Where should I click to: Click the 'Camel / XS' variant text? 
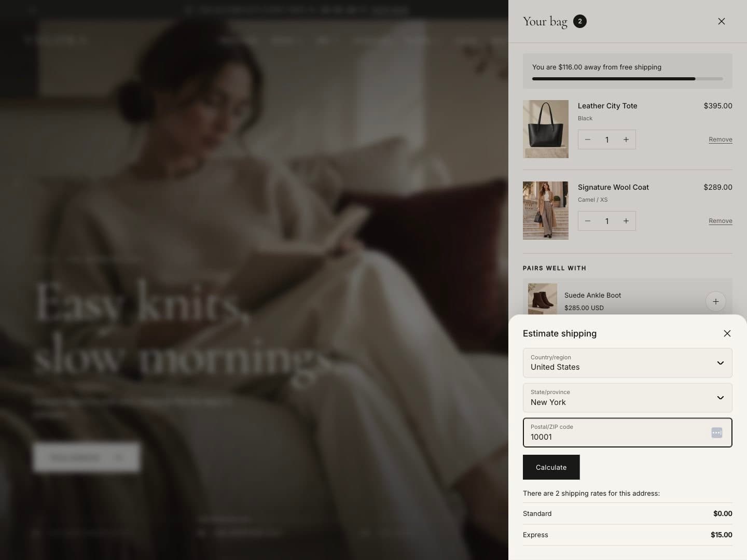coord(592,200)
